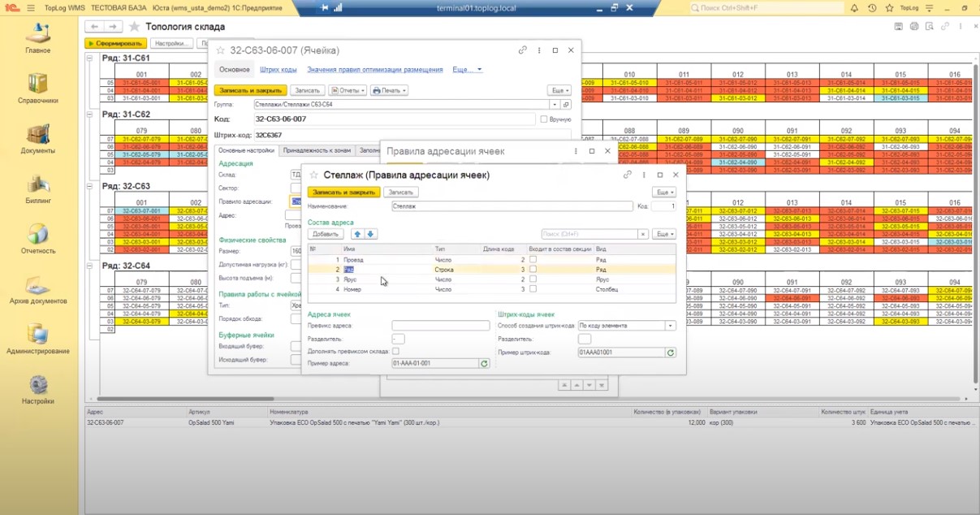980x515 pixels.
Task: Expand Способ создания штрих-кода dropdown
Action: [671, 326]
